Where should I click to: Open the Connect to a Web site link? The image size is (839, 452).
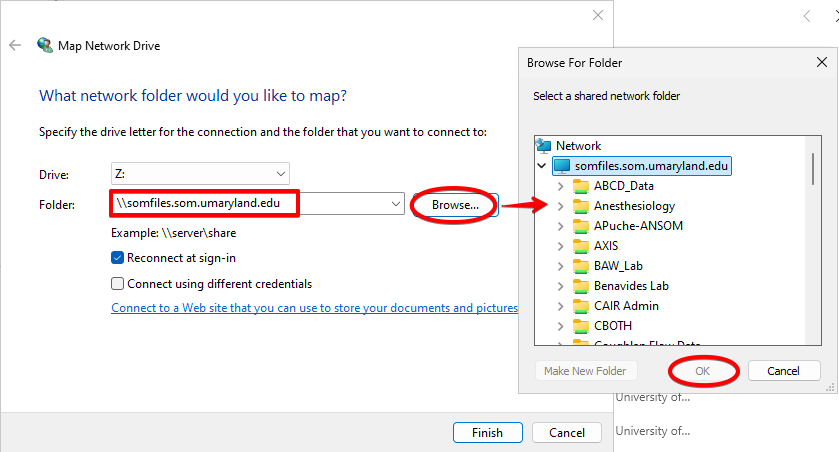pos(314,308)
